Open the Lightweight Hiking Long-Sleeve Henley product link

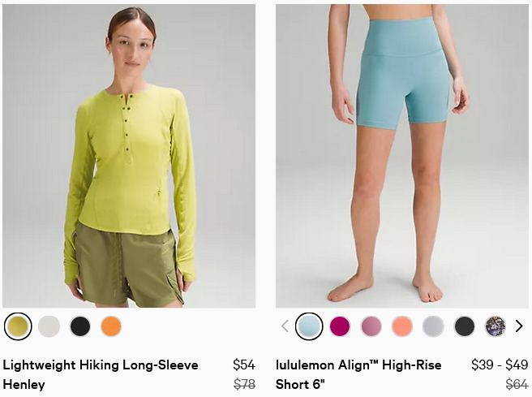(101, 374)
